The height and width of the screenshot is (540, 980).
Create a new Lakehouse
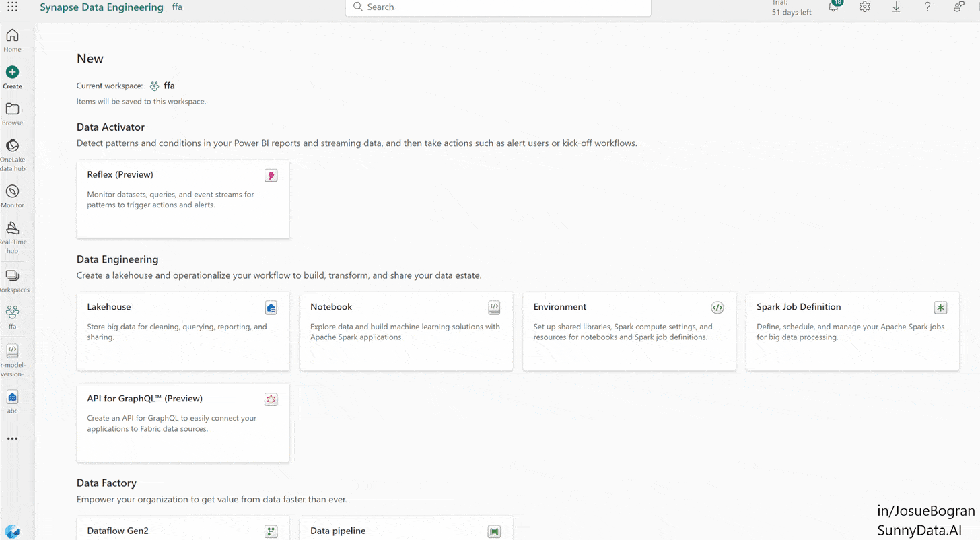coord(183,331)
